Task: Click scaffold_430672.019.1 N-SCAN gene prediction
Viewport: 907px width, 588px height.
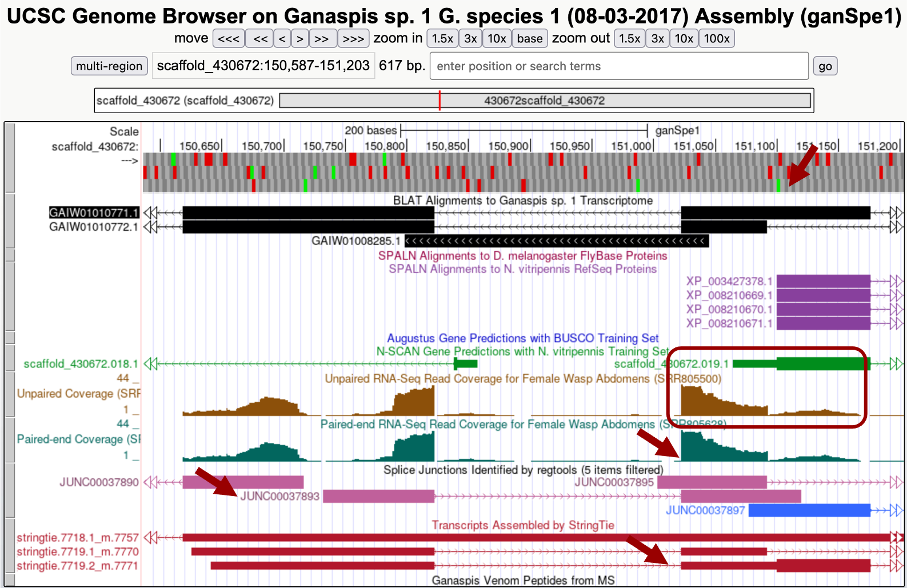Action: tap(801, 364)
